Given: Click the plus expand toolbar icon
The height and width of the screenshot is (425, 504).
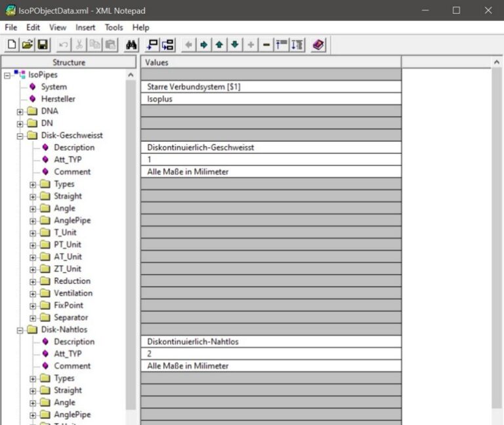Looking at the screenshot, I should coord(251,45).
